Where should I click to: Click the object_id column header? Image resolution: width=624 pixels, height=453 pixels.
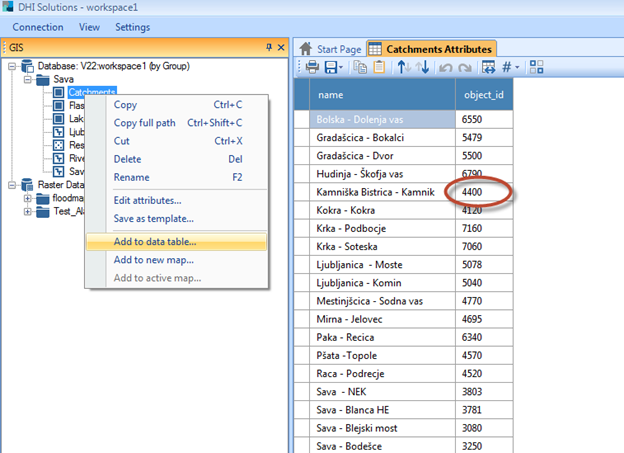coord(484,95)
